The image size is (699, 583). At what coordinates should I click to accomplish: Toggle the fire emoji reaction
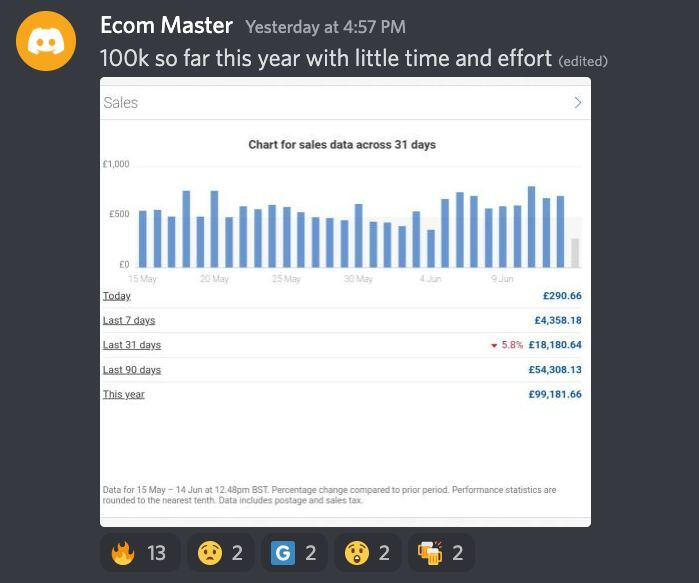[140, 552]
